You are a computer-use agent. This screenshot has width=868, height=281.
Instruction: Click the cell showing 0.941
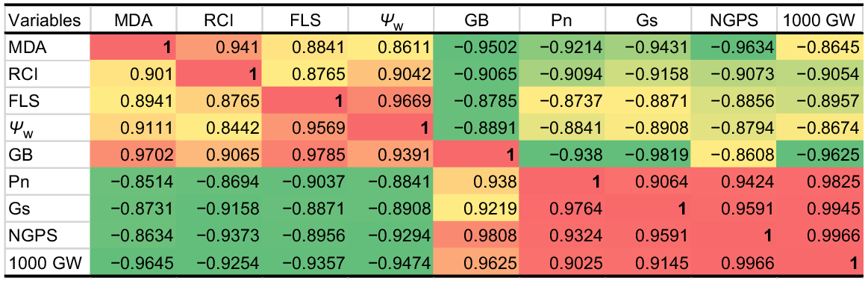219,49
